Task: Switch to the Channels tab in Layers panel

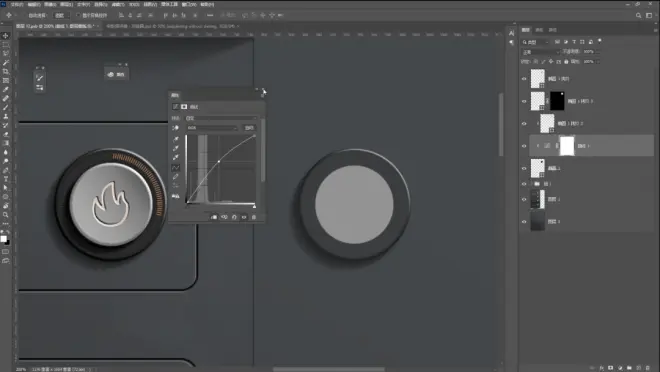Action: coord(539,30)
